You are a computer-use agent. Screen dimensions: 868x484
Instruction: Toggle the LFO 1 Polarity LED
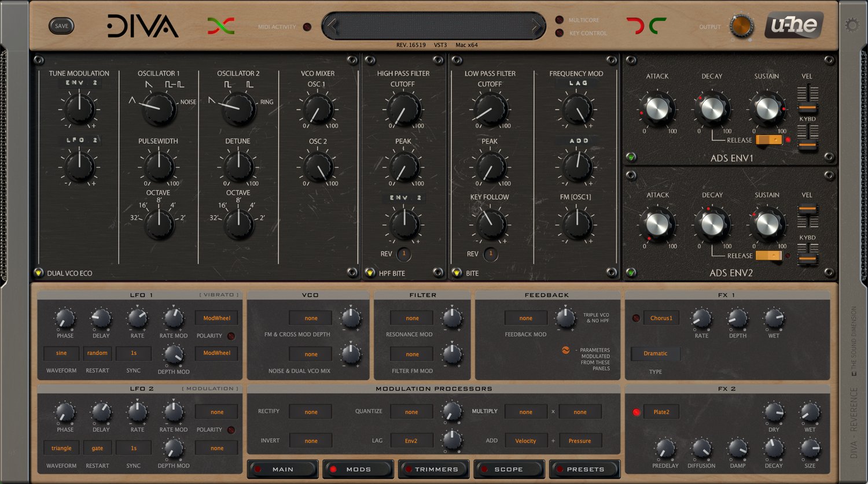(x=231, y=336)
